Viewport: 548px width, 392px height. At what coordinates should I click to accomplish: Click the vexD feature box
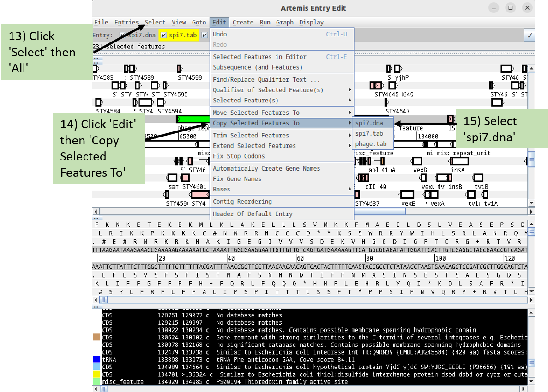pos(416,161)
